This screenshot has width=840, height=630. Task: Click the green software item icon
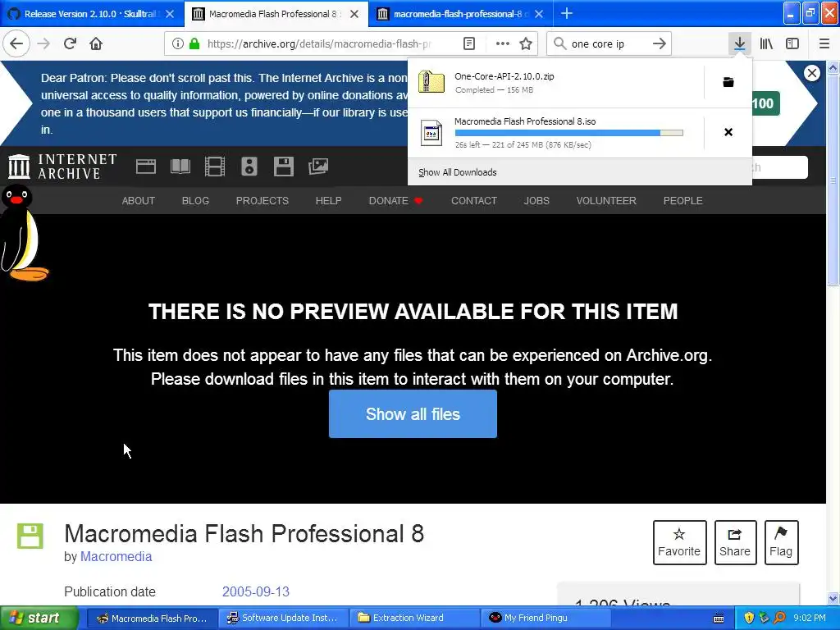30,536
